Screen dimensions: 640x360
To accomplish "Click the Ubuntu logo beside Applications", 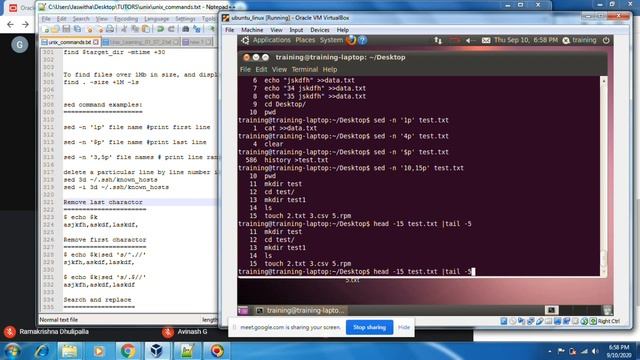I will [x=245, y=40].
